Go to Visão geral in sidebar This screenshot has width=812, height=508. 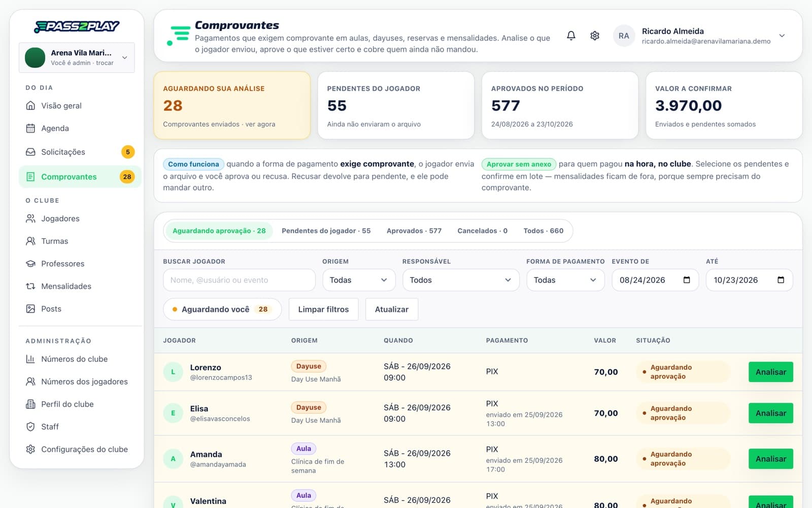click(80, 106)
